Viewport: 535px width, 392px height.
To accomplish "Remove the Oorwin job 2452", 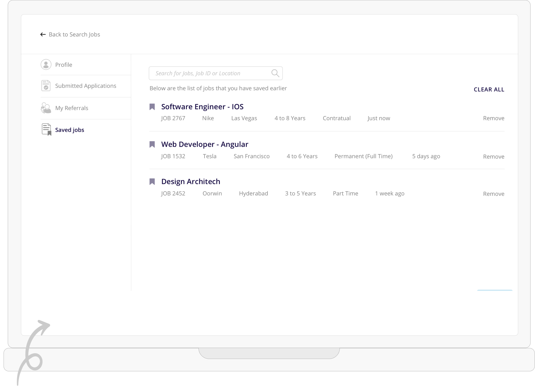I will tap(494, 194).
